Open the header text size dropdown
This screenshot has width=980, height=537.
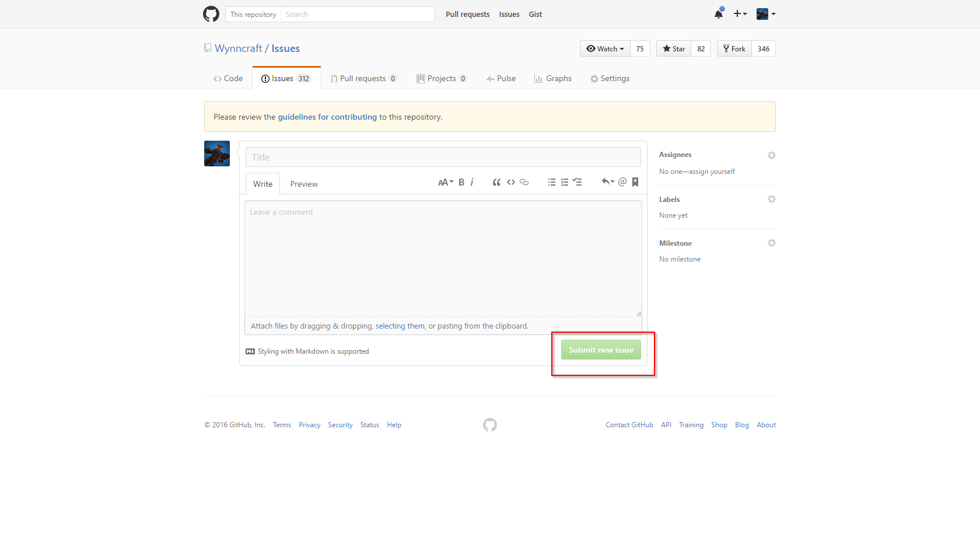click(x=446, y=182)
